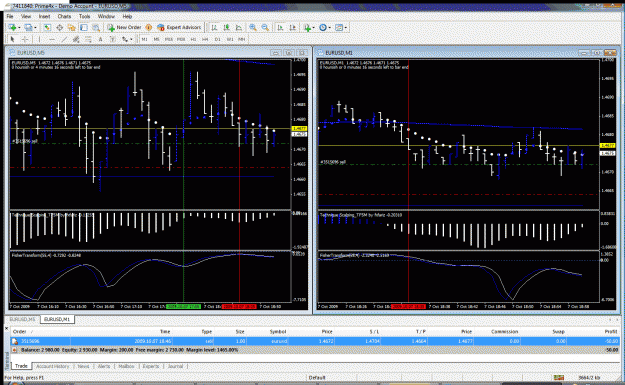625x385 pixels.
Task: Select the Arrows drawing tool icon
Action: pyautogui.click(x=125, y=39)
